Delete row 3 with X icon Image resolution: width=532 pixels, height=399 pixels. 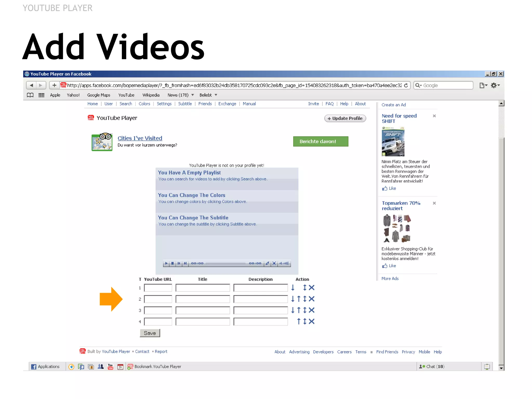tap(312, 310)
